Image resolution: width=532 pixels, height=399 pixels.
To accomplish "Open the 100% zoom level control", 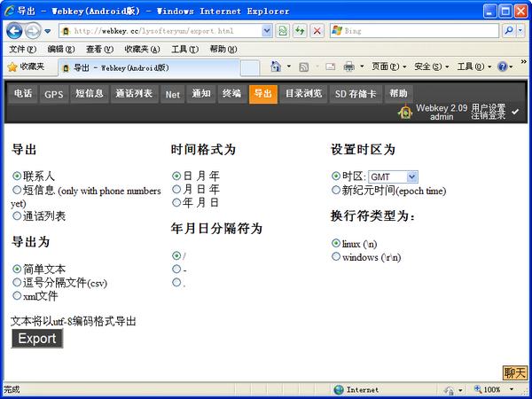I will pyautogui.click(x=499, y=389).
